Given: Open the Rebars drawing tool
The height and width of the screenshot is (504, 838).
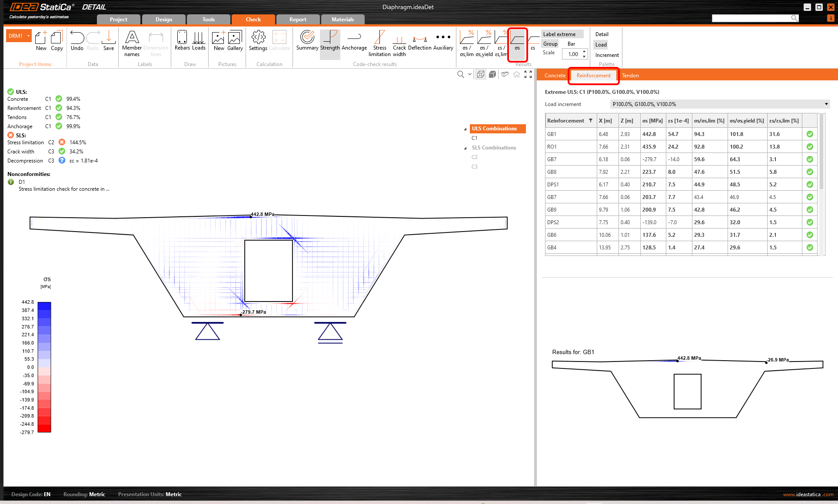Looking at the screenshot, I should point(182,41).
